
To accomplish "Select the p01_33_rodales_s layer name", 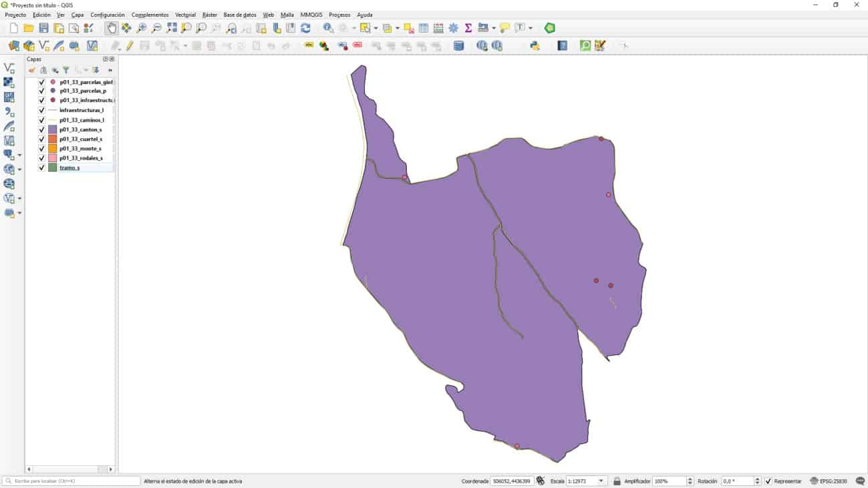I will coord(81,158).
